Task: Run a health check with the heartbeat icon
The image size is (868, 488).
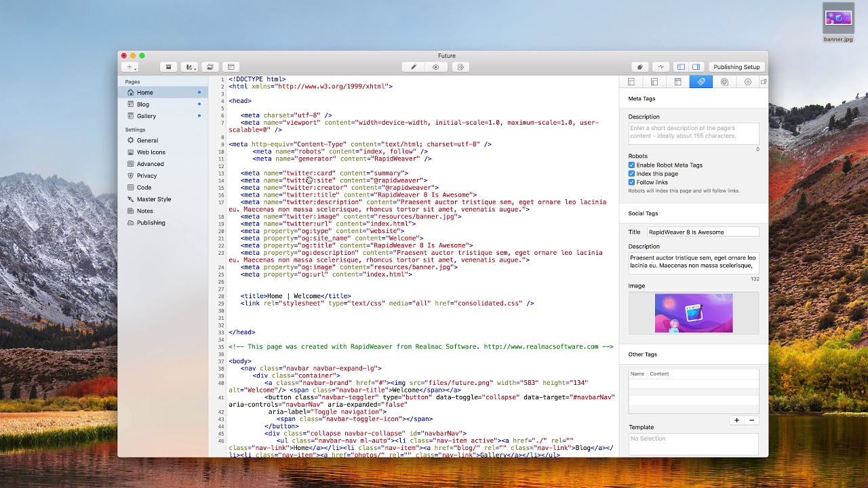Action: [x=661, y=66]
